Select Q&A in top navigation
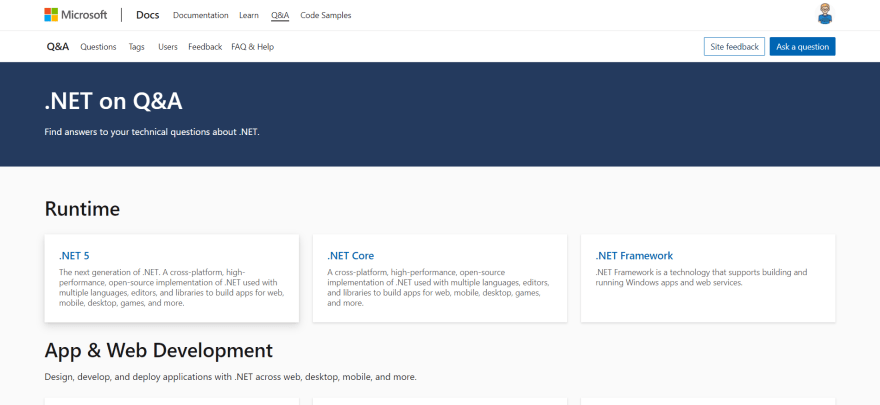880x405 pixels. [279, 15]
